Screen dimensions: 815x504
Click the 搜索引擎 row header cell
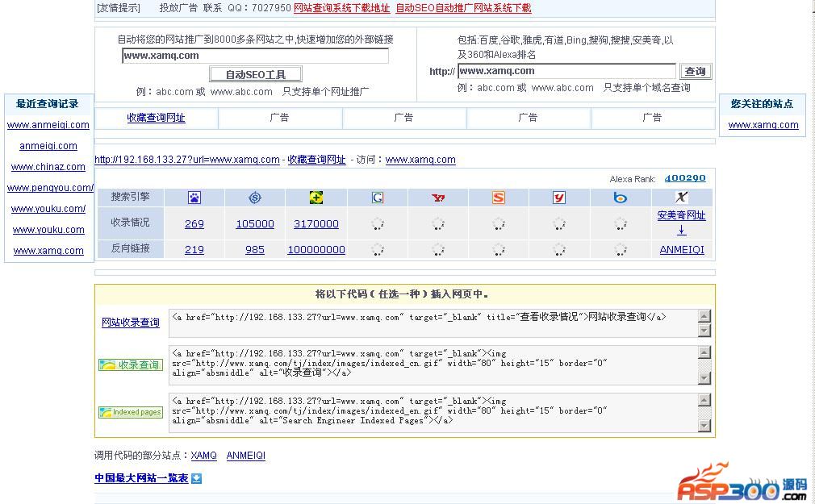(x=131, y=198)
